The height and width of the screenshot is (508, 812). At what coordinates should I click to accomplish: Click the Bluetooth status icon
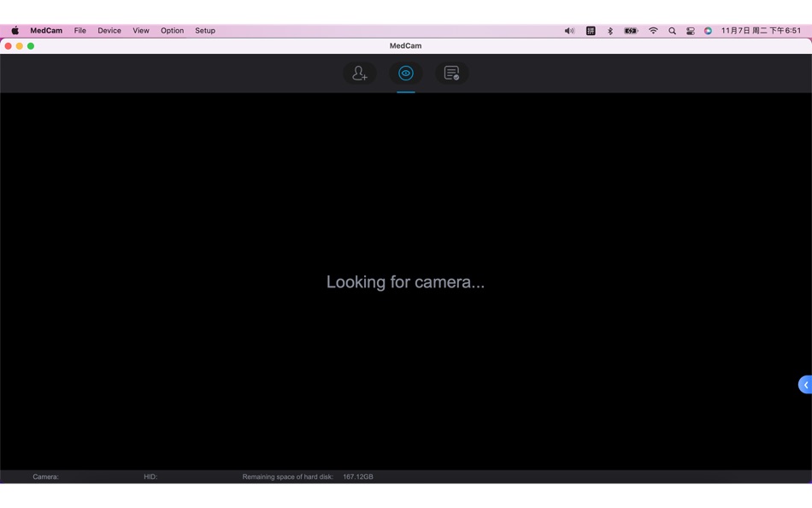click(610, 31)
